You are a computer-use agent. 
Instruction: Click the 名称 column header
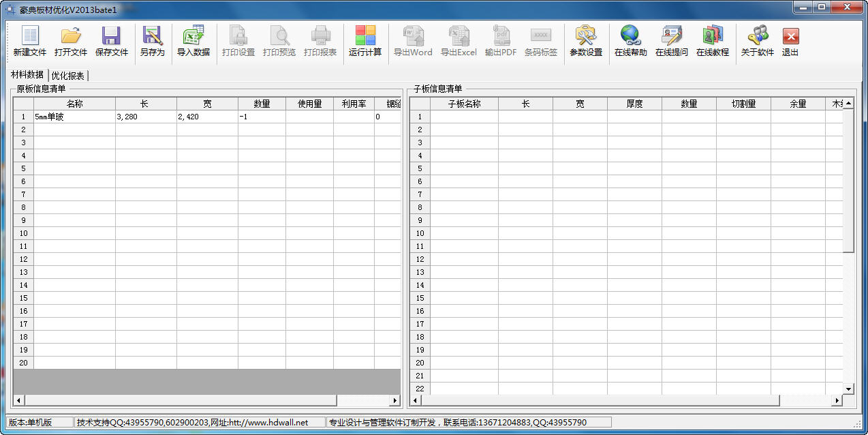(x=75, y=104)
